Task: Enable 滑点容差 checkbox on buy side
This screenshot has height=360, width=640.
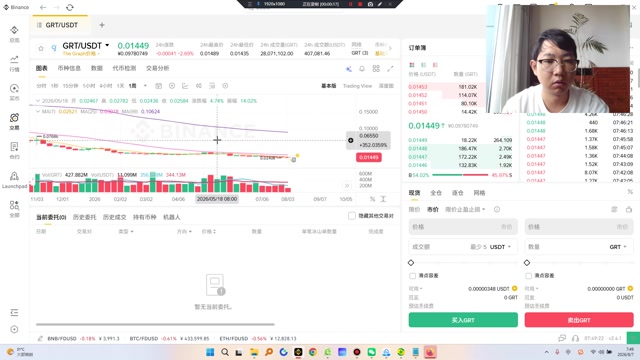Action: 412,276
